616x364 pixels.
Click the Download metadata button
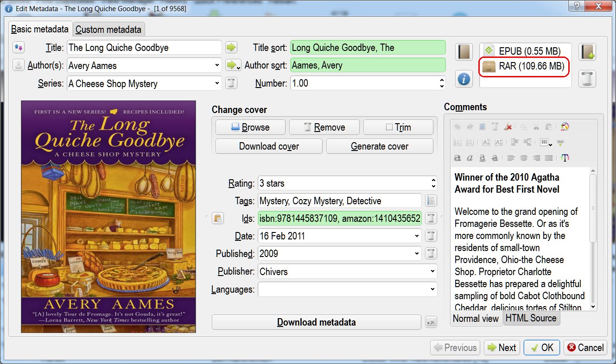(x=317, y=322)
